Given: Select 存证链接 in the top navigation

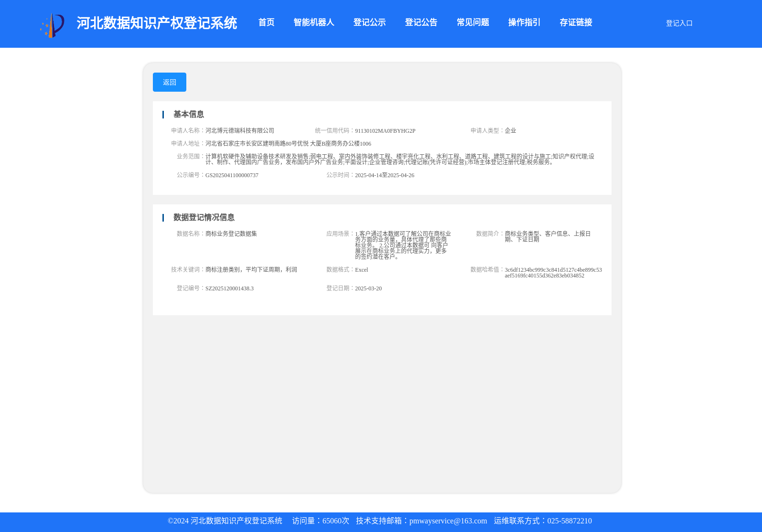Looking at the screenshot, I should coord(576,22).
